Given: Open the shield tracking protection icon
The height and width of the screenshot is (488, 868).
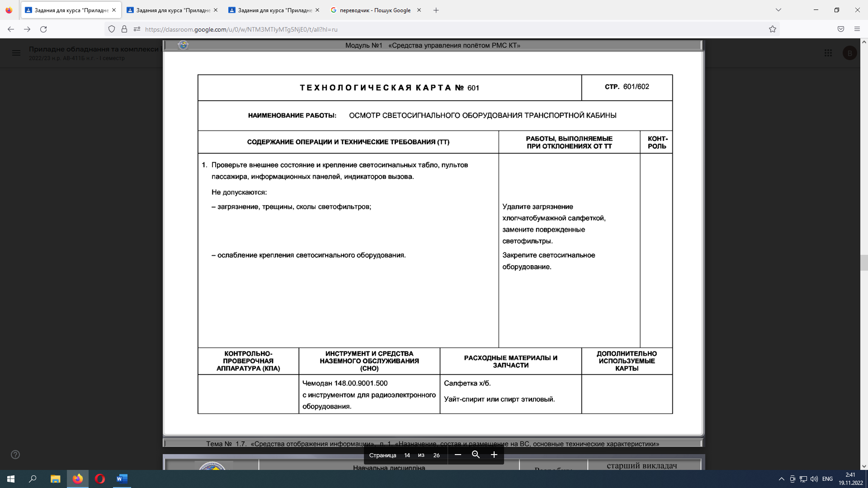Looking at the screenshot, I should coord(112,29).
